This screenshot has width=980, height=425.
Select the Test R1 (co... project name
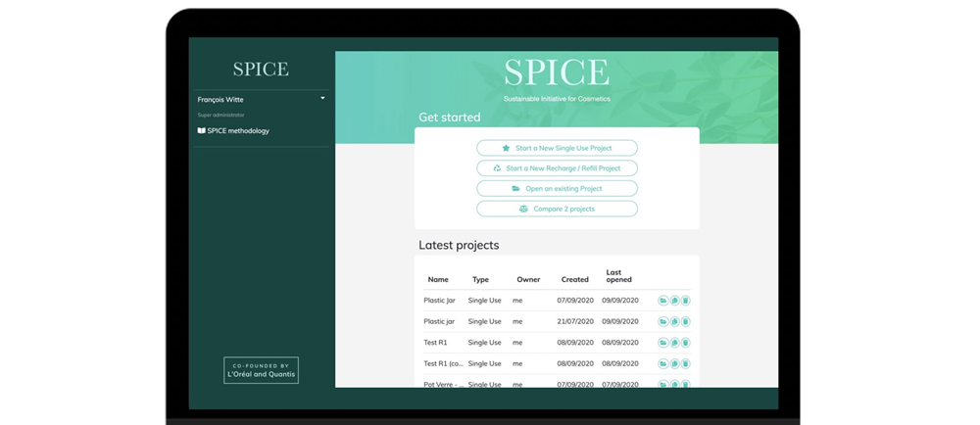point(443,364)
